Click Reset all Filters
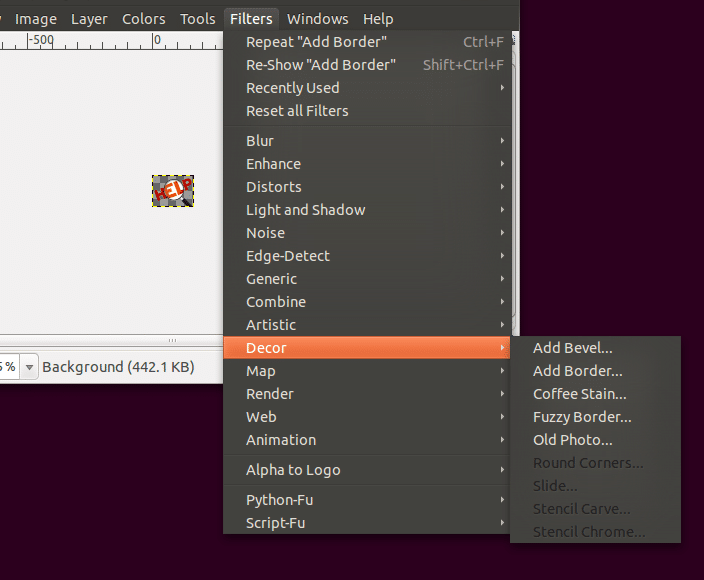 click(297, 111)
